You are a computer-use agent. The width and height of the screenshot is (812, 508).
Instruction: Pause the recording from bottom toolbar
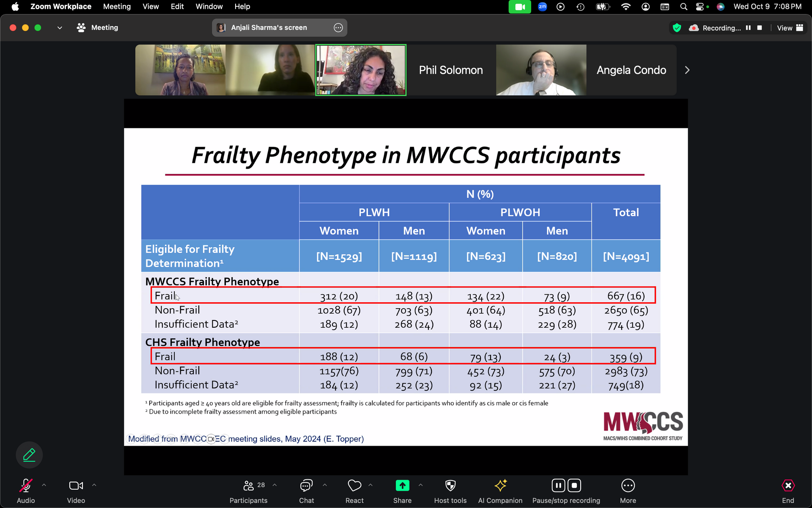[x=558, y=486]
